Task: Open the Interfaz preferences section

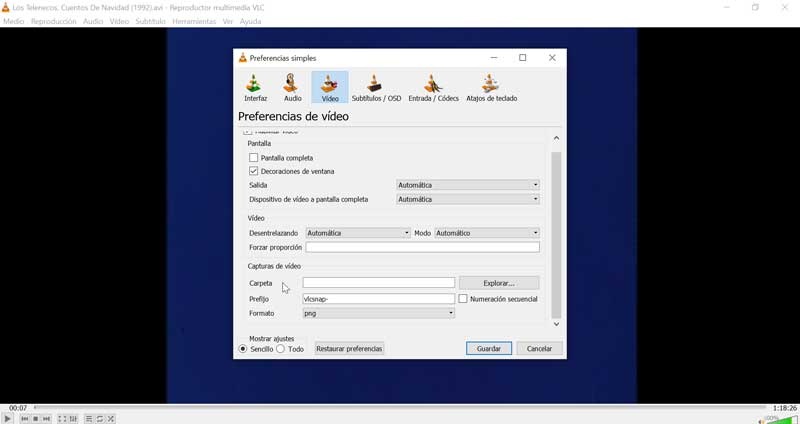Action: [x=255, y=87]
